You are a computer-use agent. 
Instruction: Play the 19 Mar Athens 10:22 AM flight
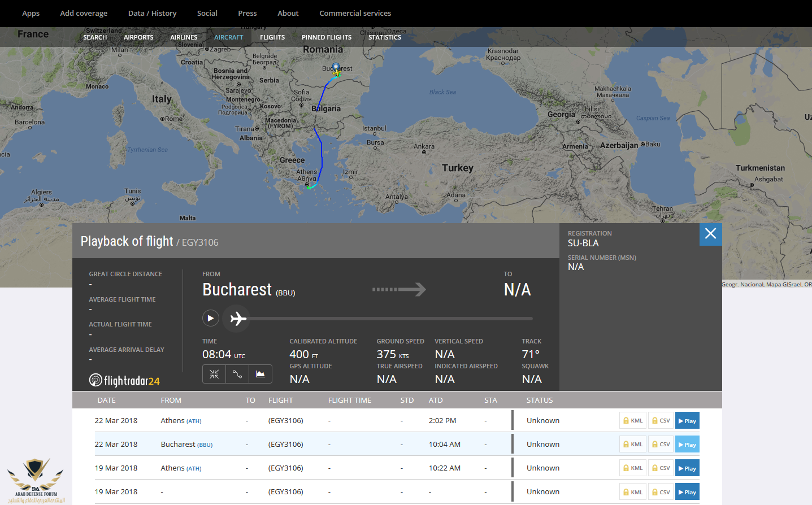point(687,468)
